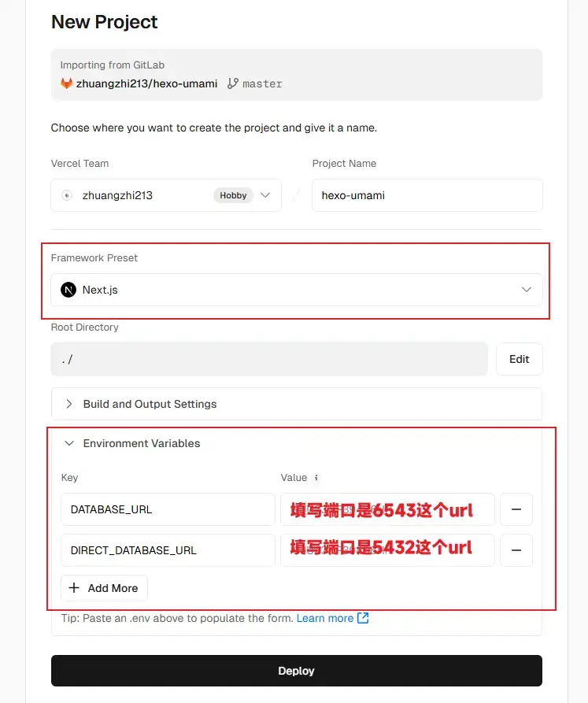This screenshot has width=588, height=703.
Task: Remove the DATABASE_URL variable with minus icon
Action: pos(516,509)
